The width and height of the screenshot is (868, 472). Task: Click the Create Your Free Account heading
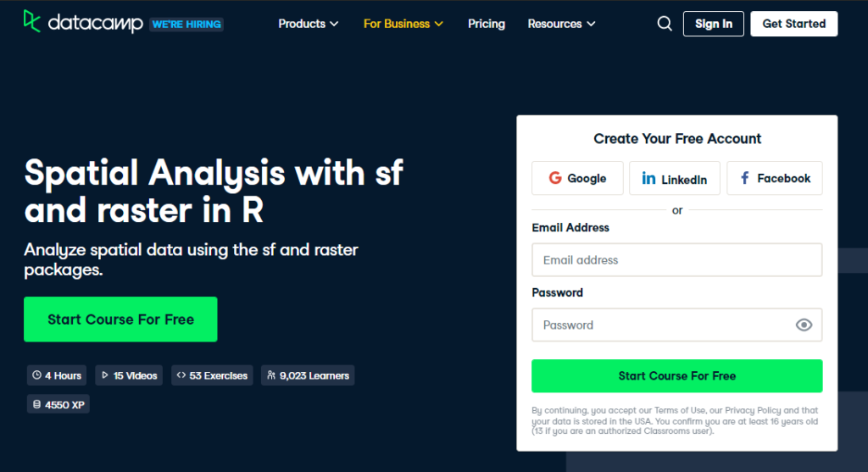coord(677,138)
